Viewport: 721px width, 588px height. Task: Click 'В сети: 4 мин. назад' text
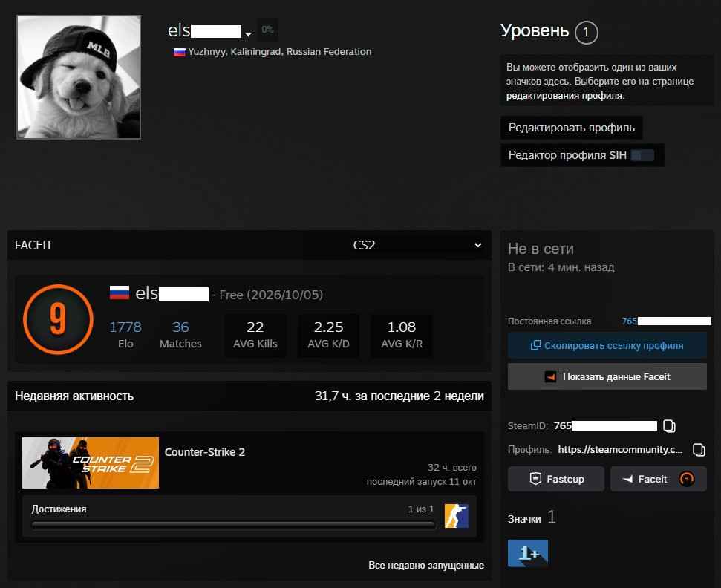pyautogui.click(x=561, y=267)
